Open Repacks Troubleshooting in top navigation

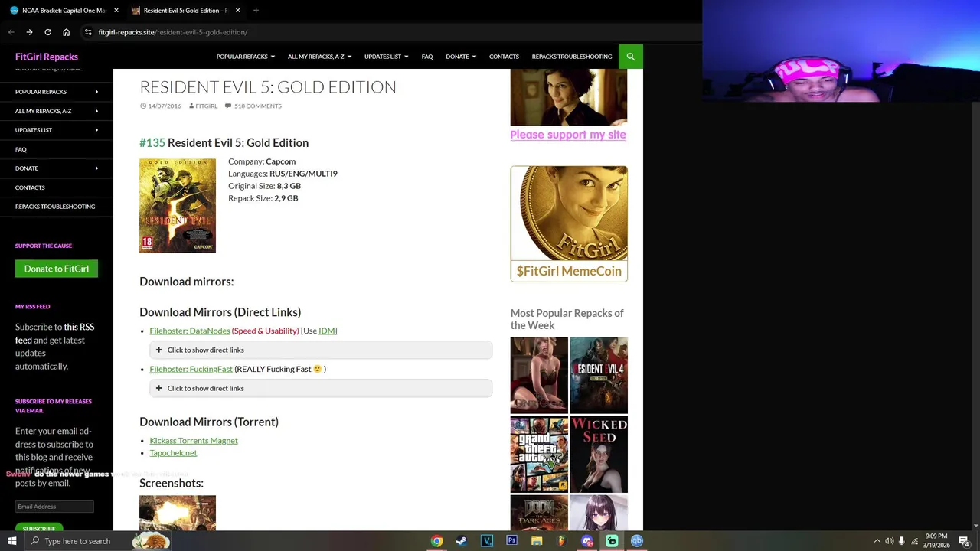point(572,57)
